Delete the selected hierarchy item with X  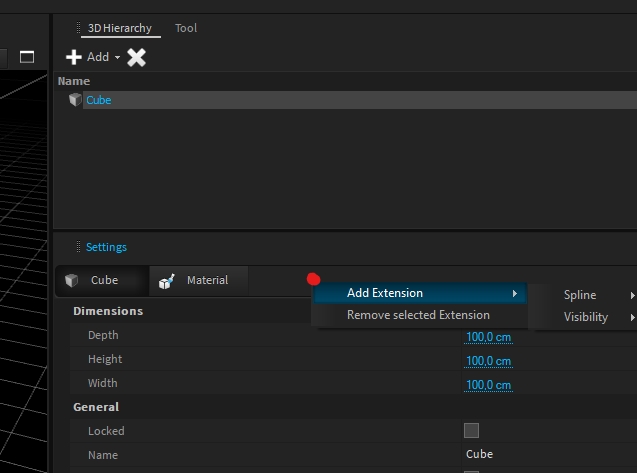click(x=137, y=57)
